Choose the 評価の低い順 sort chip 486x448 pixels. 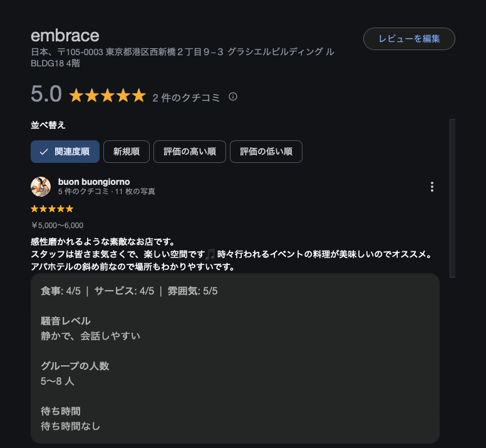[266, 152]
